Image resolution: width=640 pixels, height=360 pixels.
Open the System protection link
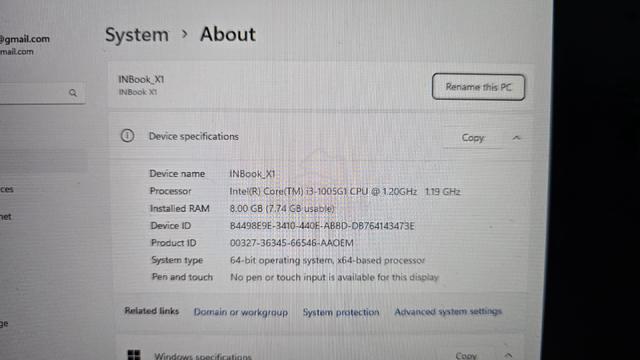point(341,312)
